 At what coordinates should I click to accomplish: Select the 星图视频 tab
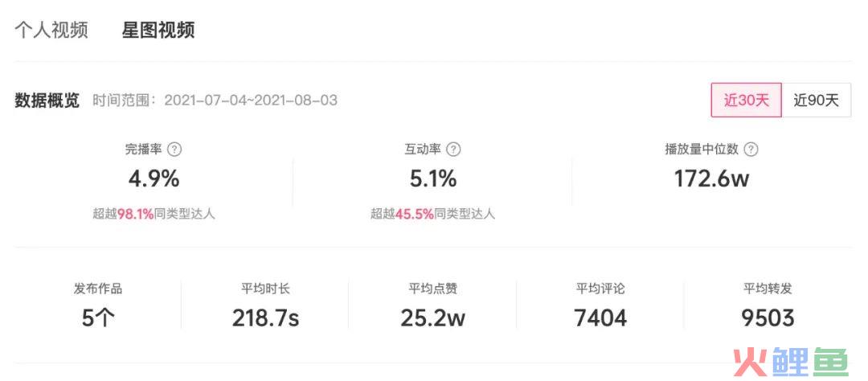coord(158,30)
